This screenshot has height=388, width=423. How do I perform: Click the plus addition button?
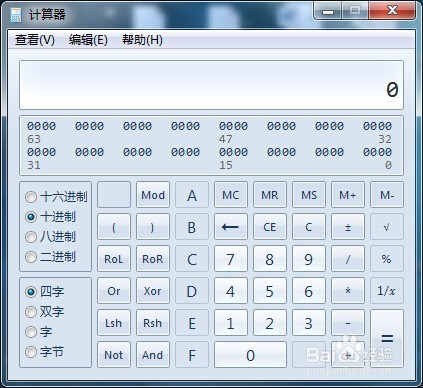(348, 355)
